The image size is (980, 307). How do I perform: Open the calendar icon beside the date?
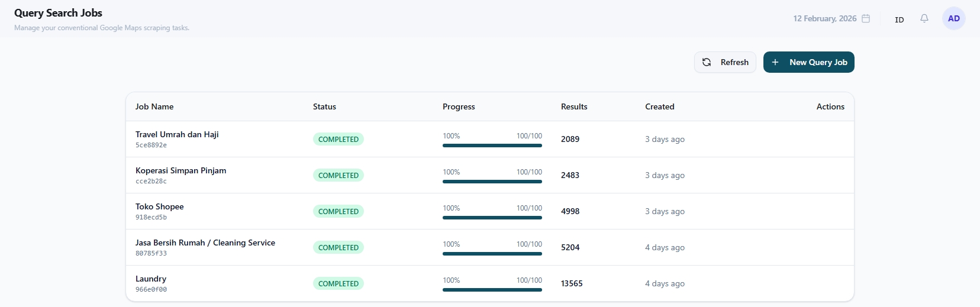click(866, 18)
